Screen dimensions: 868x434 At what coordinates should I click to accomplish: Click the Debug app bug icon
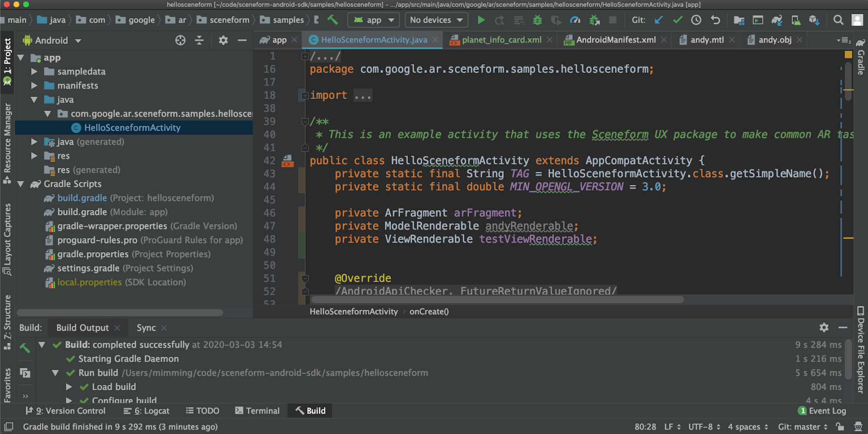point(537,20)
